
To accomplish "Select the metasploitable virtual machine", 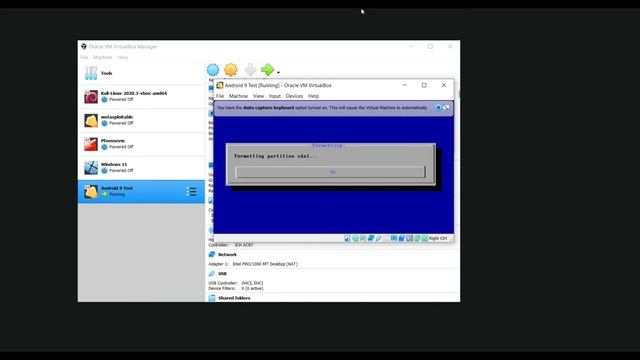I will pyautogui.click(x=141, y=120).
